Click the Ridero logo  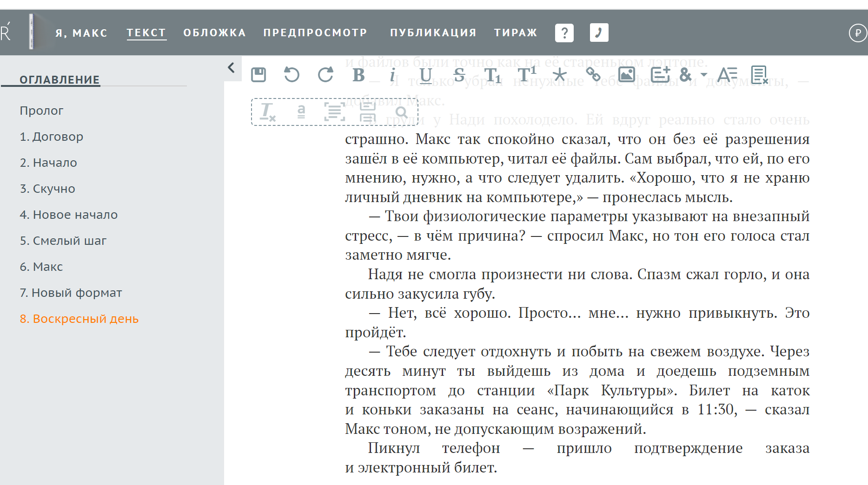pyautogui.click(x=6, y=32)
